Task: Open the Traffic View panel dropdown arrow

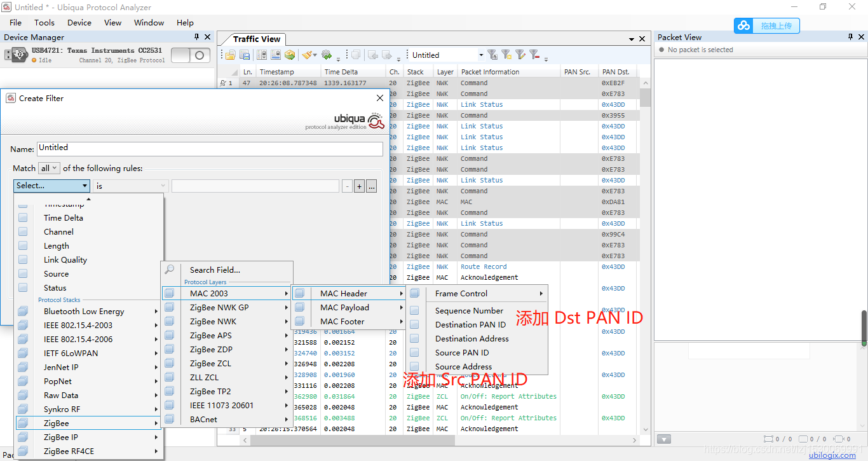Action: (632, 39)
